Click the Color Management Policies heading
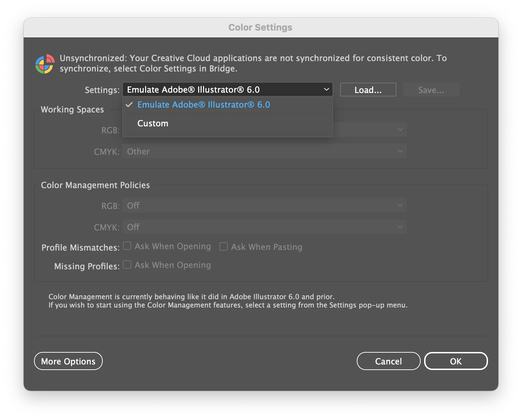The width and height of the screenshot is (522, 420). [x=95, y=185]
